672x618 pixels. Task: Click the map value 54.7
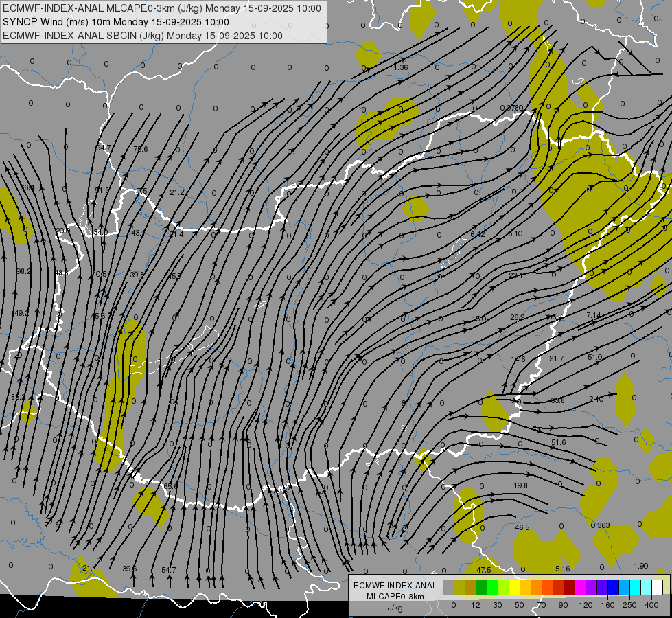tap(168, 569)
